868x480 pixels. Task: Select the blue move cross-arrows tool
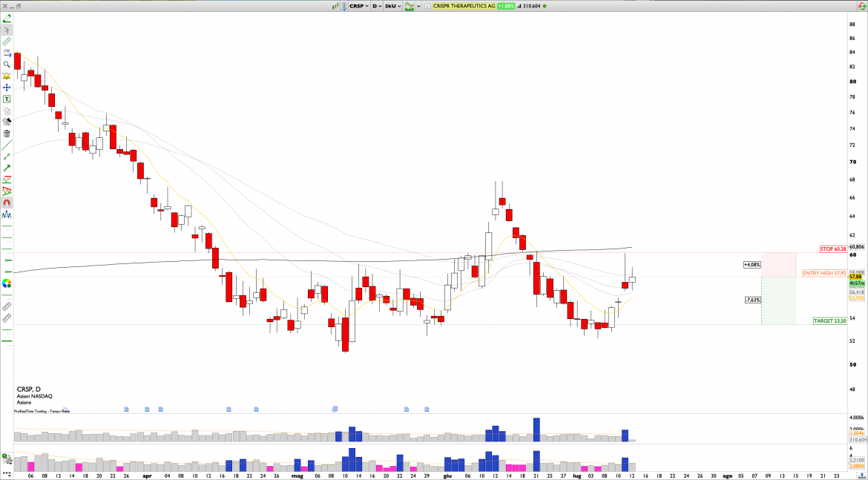[7, 88]
